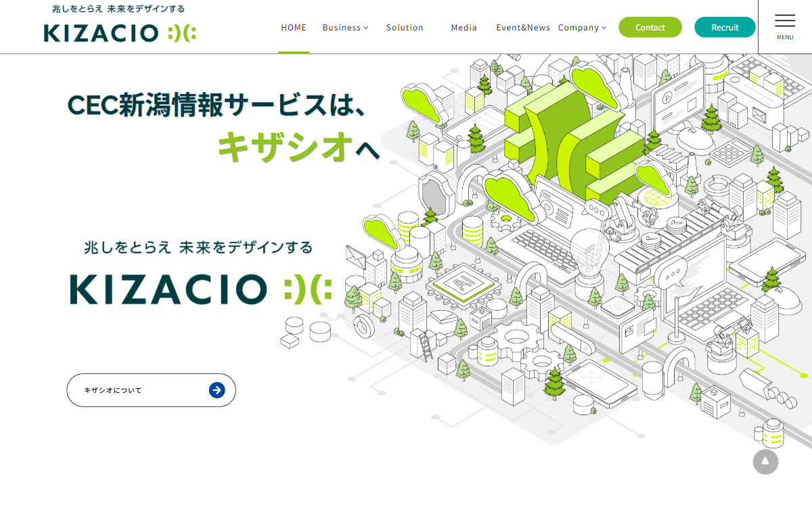Click the large KIZACIO hero logo
812x508 pixels.
[x=201, y=289]
